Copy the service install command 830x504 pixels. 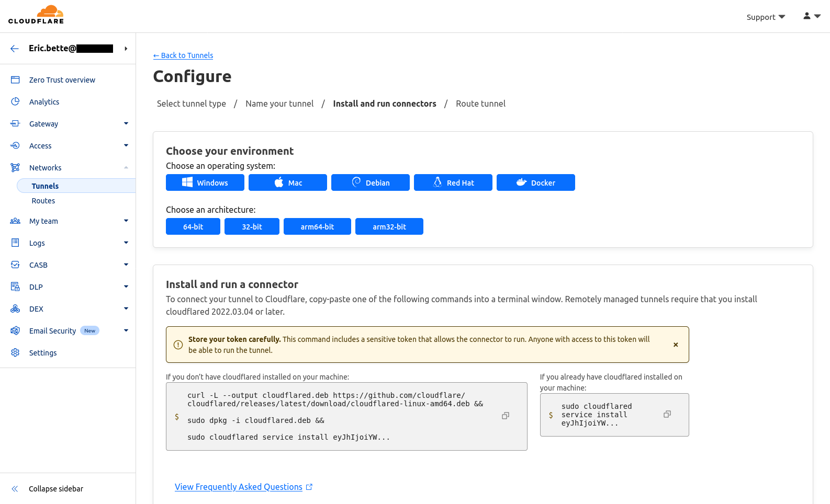(667, 415)
